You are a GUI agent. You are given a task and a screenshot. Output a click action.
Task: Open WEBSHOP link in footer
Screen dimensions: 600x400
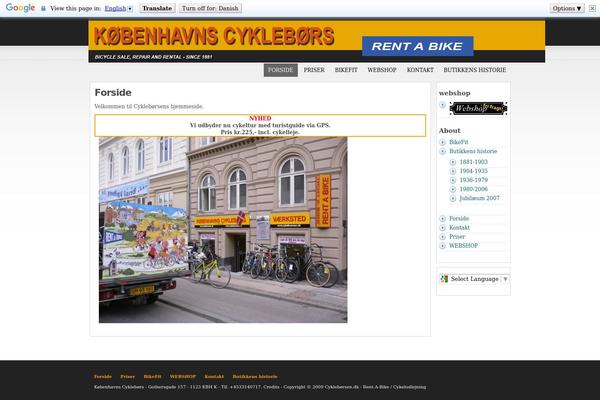pyautogui.click(x=183, y=377)
